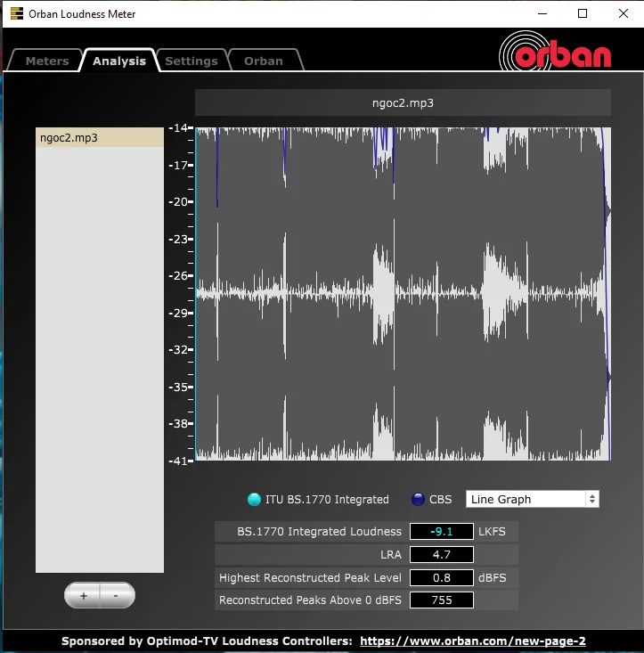Open the orban.com/new-page-2 sponsor link

pos(472,641)
